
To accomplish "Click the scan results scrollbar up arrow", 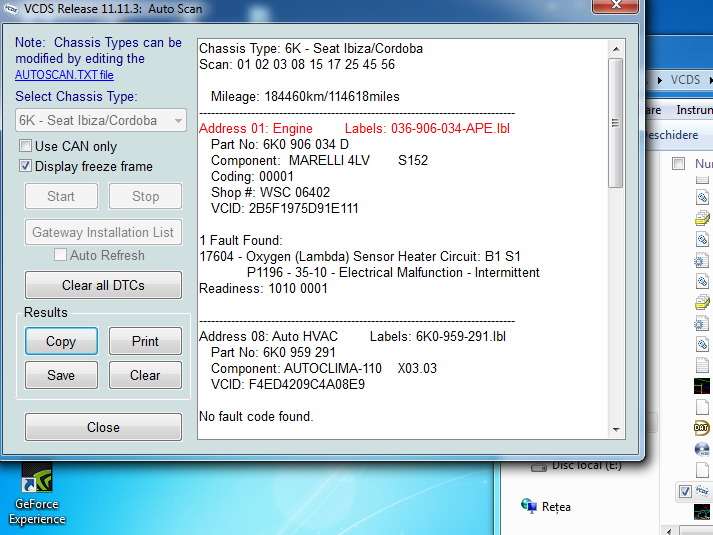I will [616, 49].
